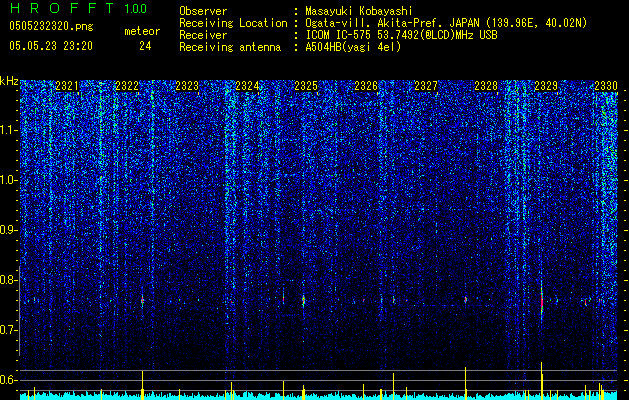Click the Receiving antenna label
Image resolution: width=629 pixels, height=400 pixels.
tap(230, 47)
